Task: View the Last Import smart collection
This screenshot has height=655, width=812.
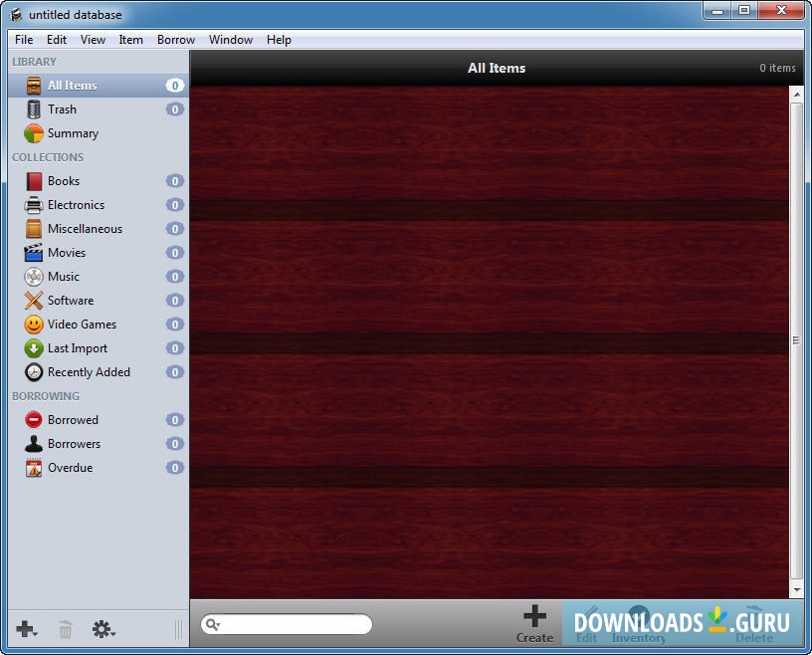Action: click(79, 348)
